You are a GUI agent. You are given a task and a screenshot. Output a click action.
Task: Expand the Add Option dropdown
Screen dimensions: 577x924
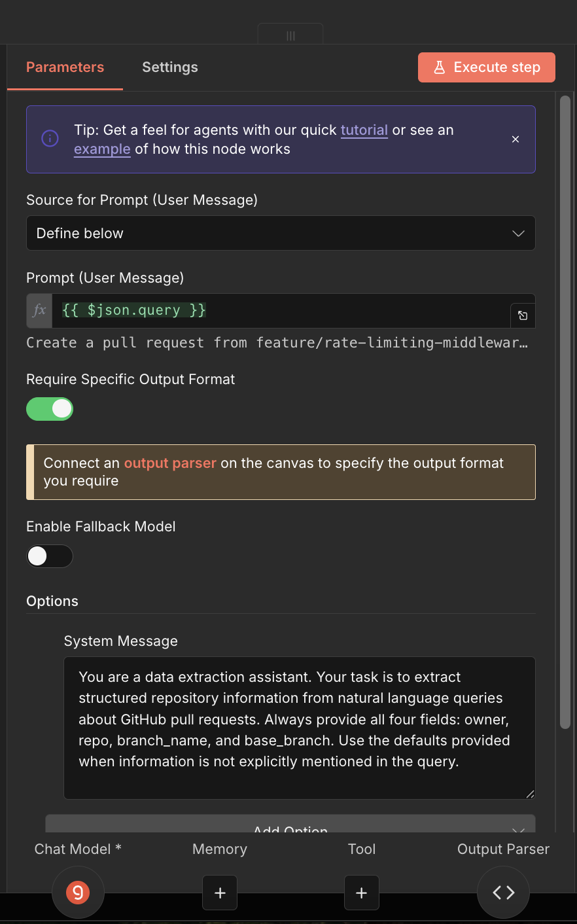290,827
